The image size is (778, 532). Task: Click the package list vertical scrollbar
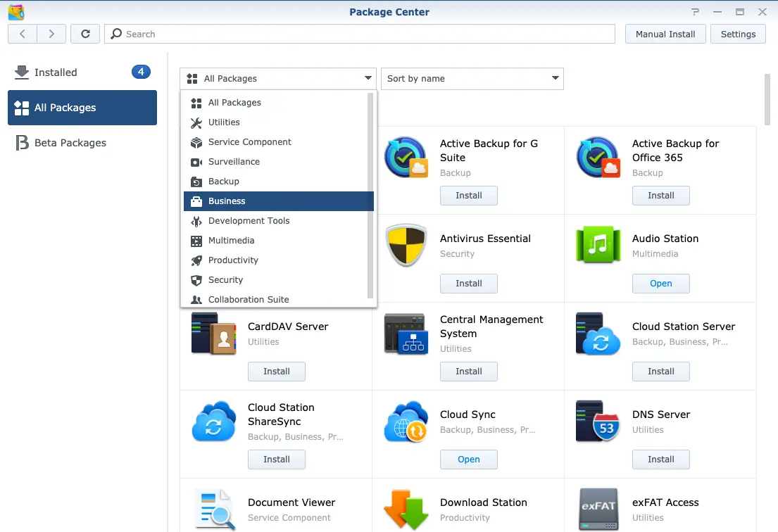(767, 99)
